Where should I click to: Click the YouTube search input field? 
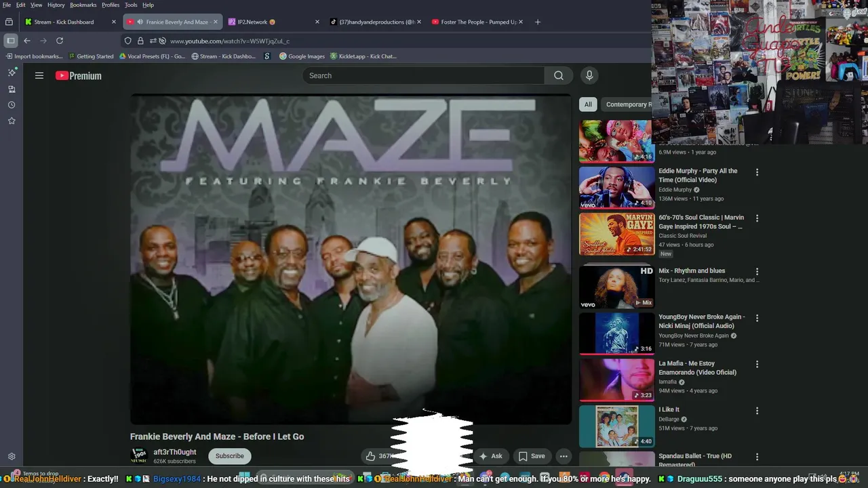(423, 76)
